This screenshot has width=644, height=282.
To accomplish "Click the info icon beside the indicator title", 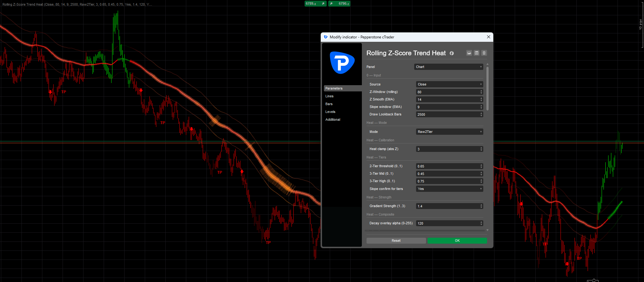I will coord(452,53).
